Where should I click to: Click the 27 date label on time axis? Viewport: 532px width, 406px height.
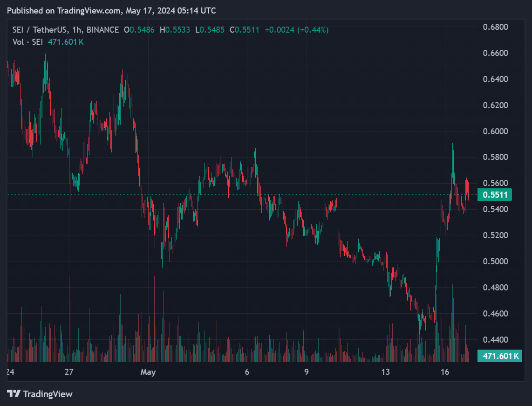[x=69, y=372]
